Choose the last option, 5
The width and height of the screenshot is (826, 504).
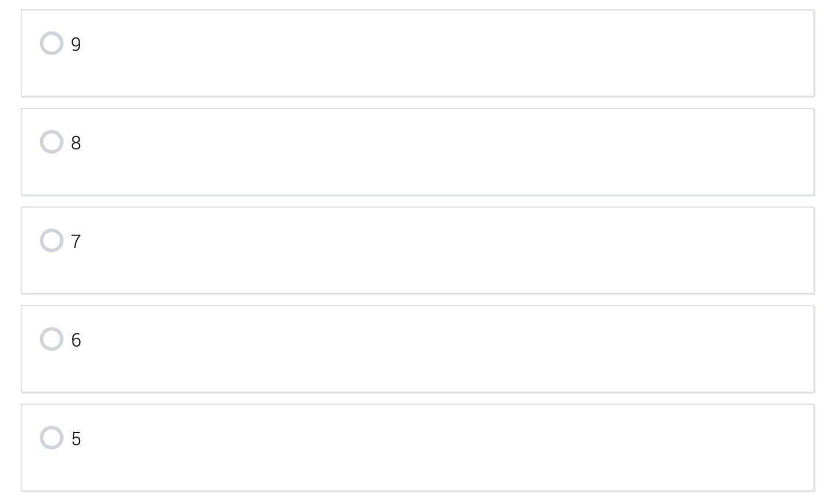coord(51,438)
